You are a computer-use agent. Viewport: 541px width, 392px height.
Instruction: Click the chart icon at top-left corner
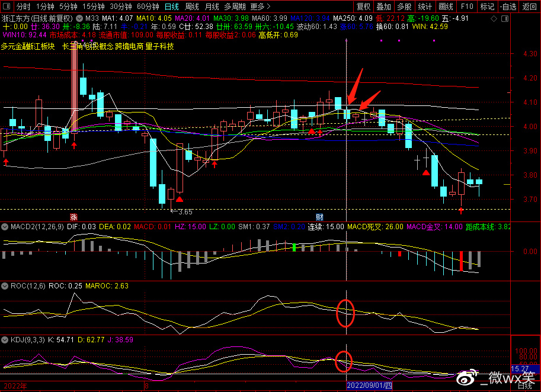point(6,7)
